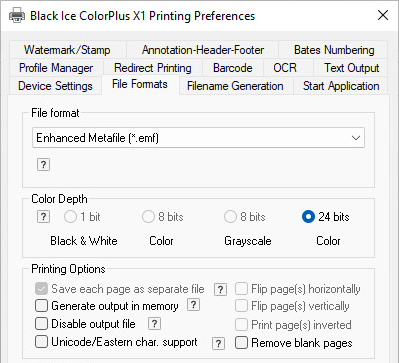This screenshot has height=363, width=399.
Task: Open help for Save each page option
Action: point(220,289)
